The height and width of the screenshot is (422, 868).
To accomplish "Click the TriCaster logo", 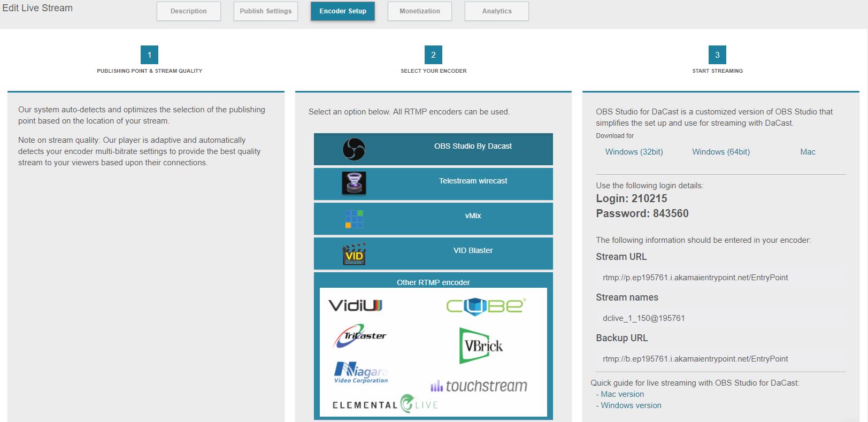I will 359,336.
